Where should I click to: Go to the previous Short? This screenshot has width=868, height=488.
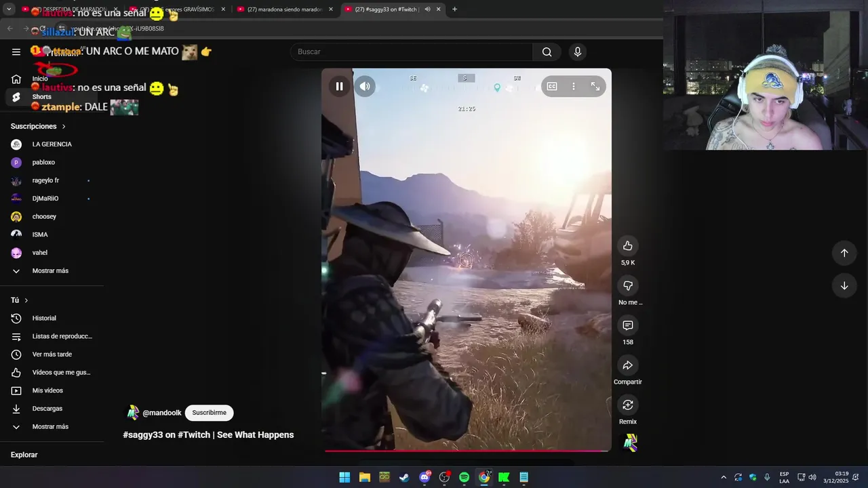[x=844, y=253]
